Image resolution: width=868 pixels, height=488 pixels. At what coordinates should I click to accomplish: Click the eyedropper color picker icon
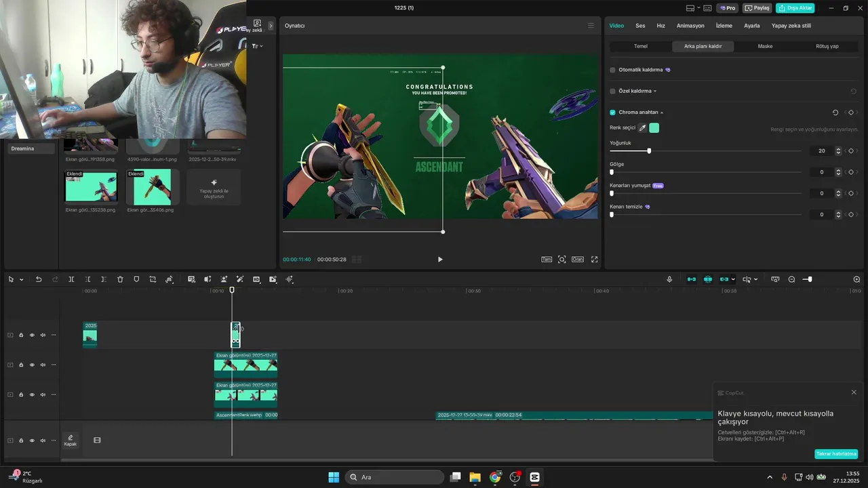click(x=642, y=127)
